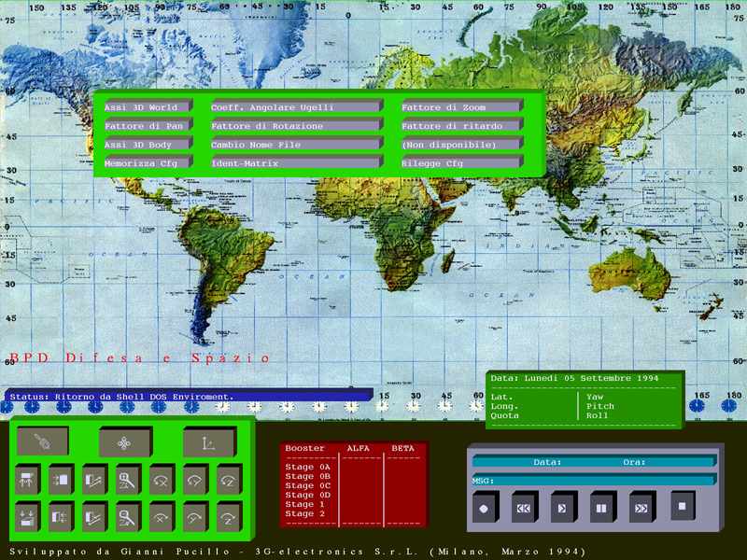Click the 'Stage 1' row
The width and height of the screenshot is (747, 560).
click(x=305, y=504)
